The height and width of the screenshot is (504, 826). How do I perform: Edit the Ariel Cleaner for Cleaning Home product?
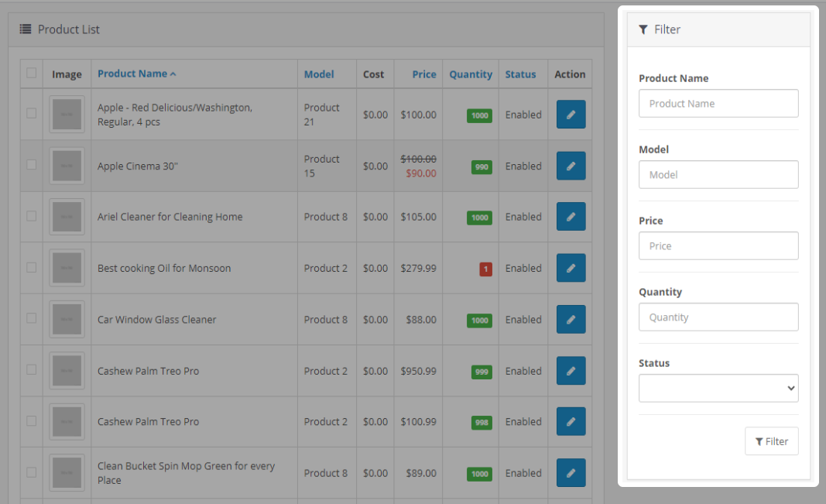click(x=571, y=217)
